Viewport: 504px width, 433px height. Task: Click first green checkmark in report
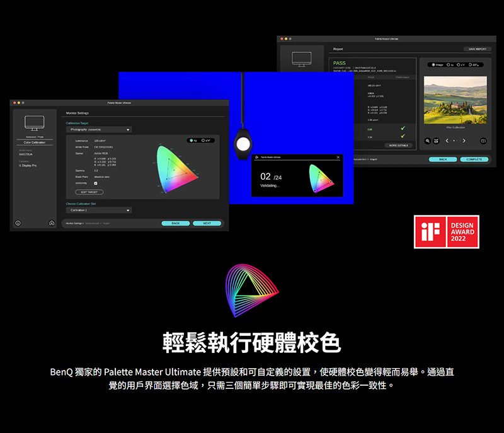click(403, 128)
